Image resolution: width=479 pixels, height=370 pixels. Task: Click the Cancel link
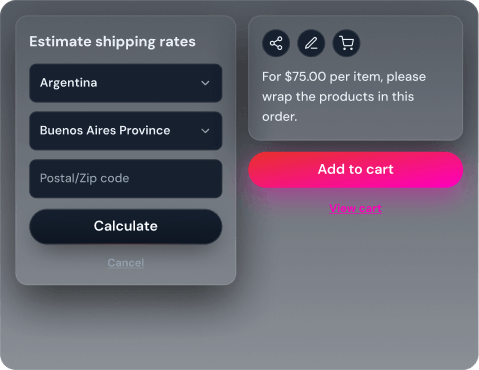pos(126,263)
